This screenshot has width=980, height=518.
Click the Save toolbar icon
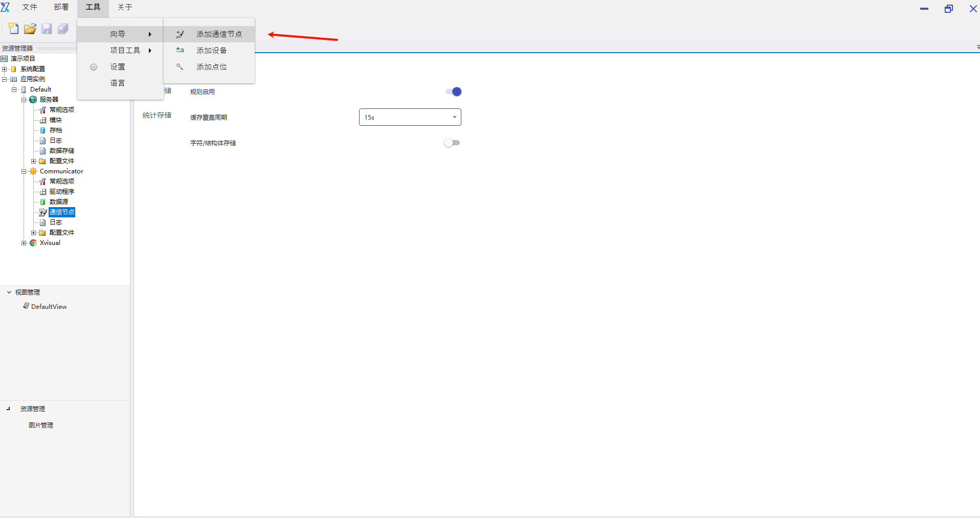47,29
